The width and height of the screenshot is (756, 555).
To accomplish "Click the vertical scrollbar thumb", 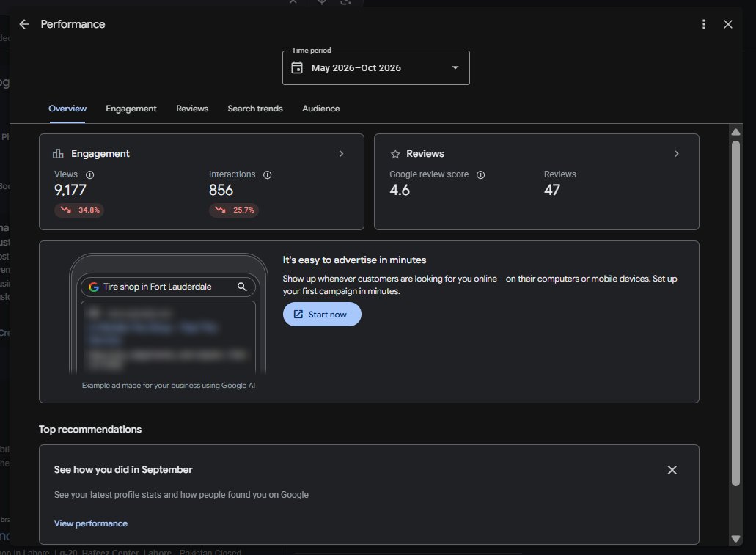I will click(735, 313).
